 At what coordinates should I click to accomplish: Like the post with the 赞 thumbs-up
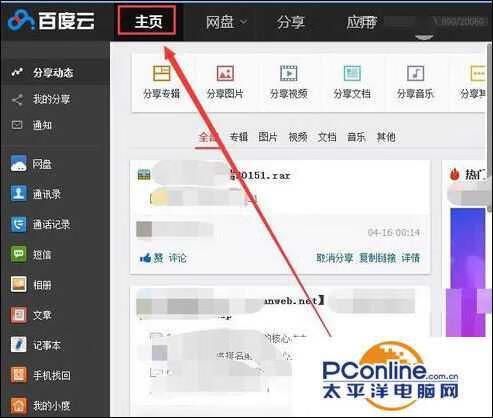(x=151, y=258)
